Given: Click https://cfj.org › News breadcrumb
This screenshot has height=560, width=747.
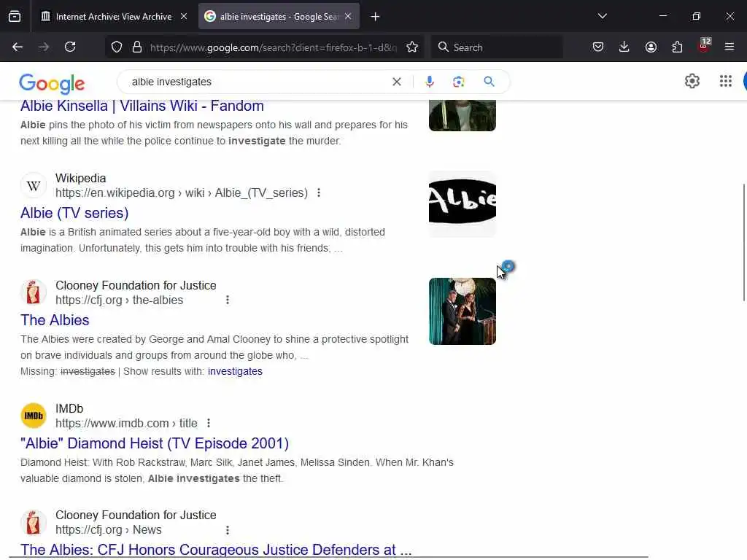Looking at the screenshot, I should click(108, 530).
